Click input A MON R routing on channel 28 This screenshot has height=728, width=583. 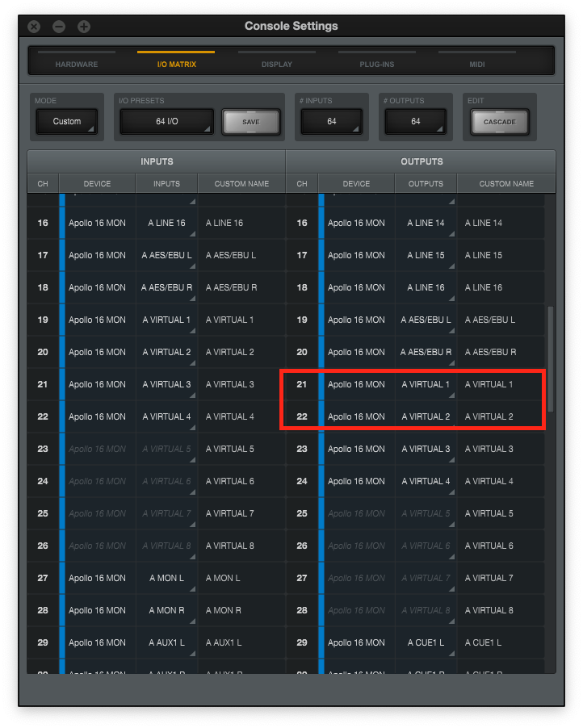point(167,610)
